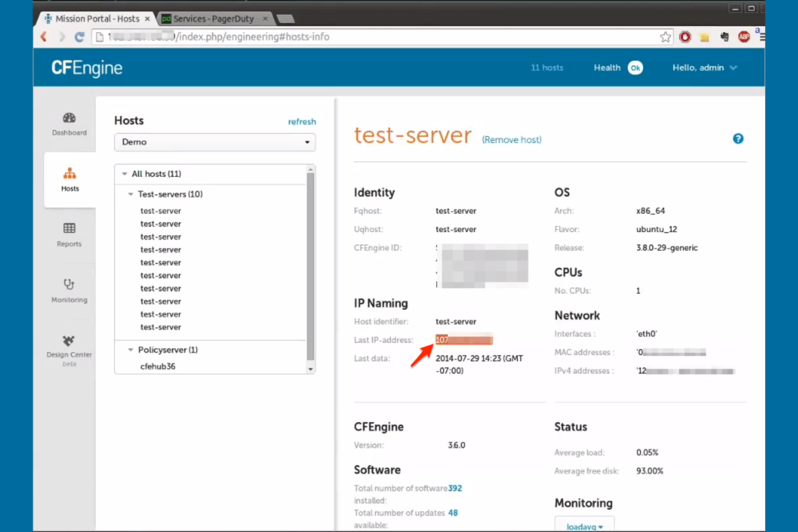Open the Demo host group dropdown

215,142
